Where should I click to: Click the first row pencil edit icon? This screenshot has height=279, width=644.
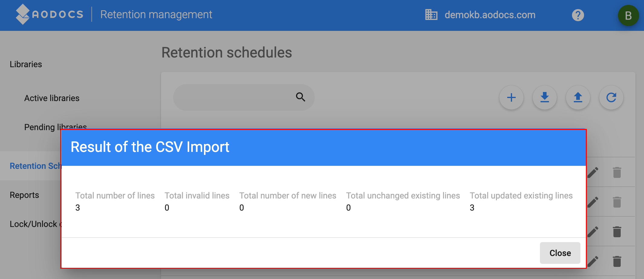click(x=593, y=172)
